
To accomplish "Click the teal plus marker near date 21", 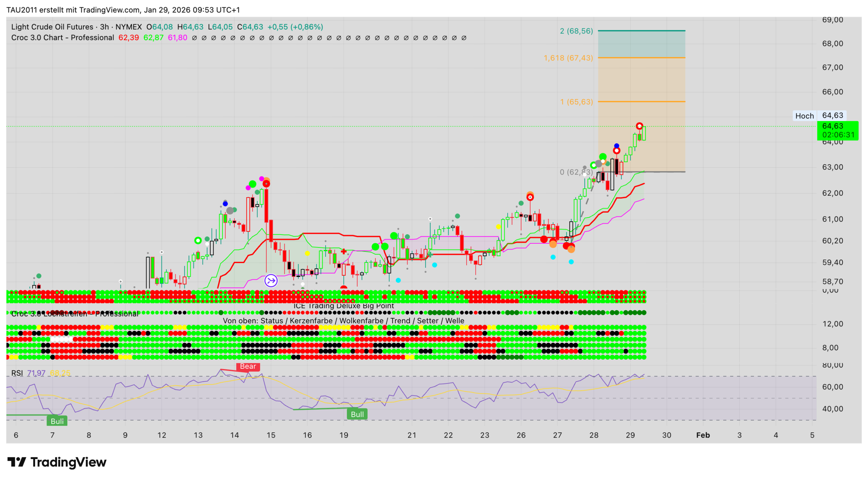I will pos(431,255).
